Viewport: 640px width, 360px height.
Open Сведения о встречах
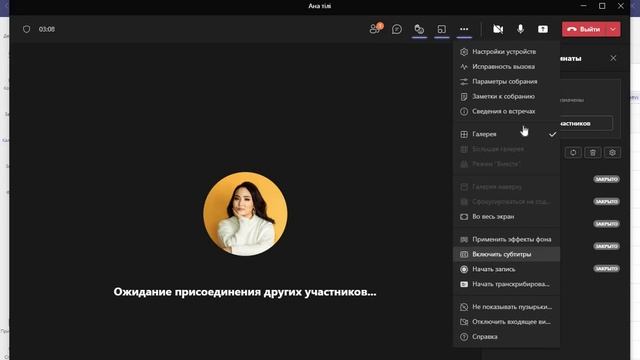tap(507, 111)
